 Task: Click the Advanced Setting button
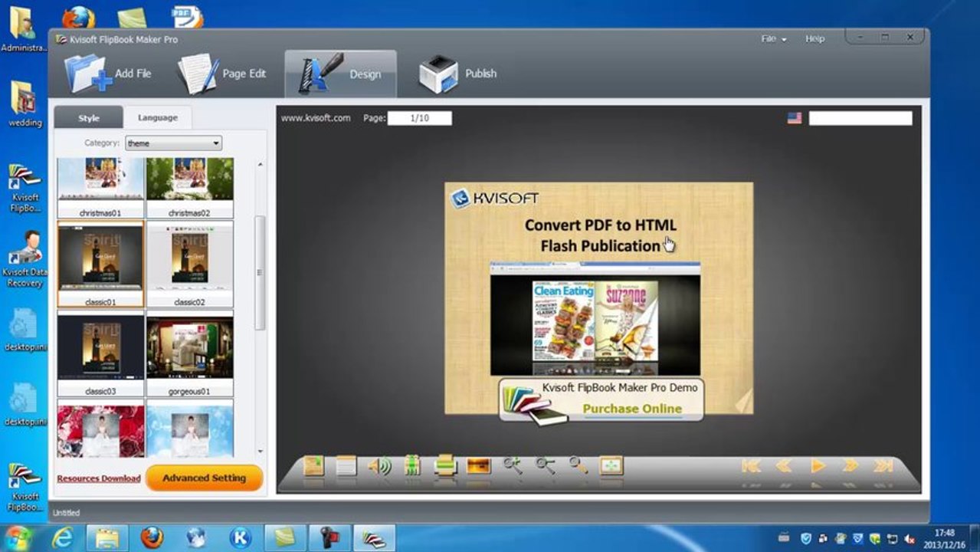click(x=204, y=478)
